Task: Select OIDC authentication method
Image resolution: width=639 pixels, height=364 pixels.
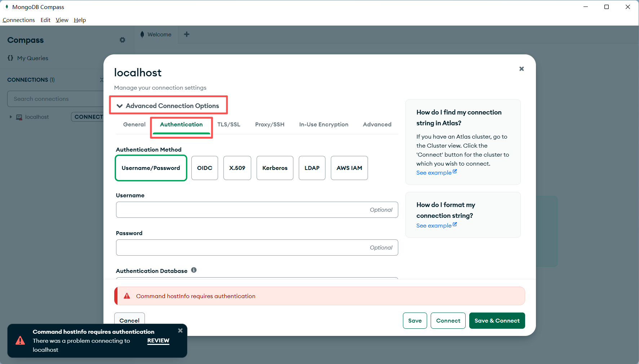Action: click(x=205, y=168)
